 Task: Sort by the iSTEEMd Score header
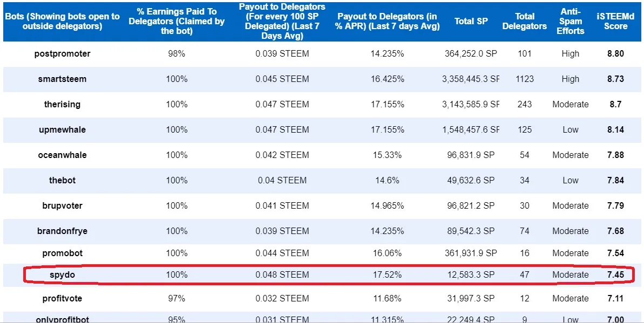click(616, 22)
